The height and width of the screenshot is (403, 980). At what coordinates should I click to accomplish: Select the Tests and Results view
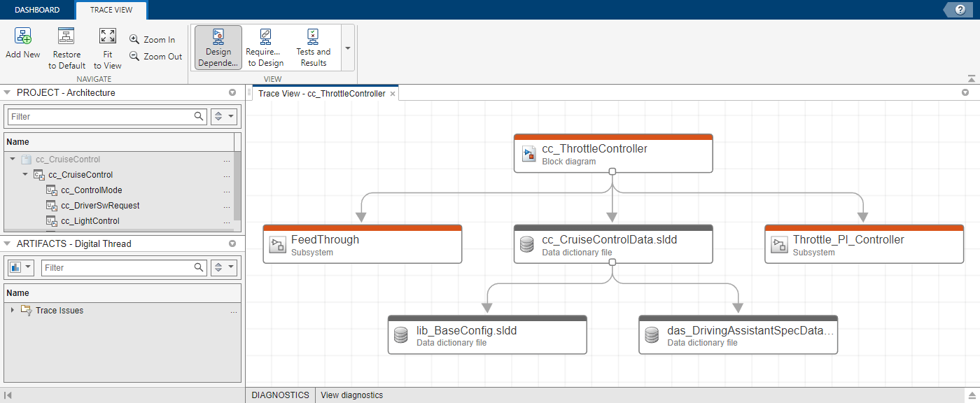313,48
